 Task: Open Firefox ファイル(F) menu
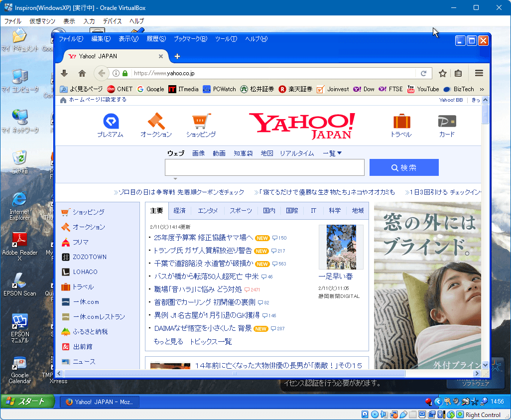pos(71,39)
